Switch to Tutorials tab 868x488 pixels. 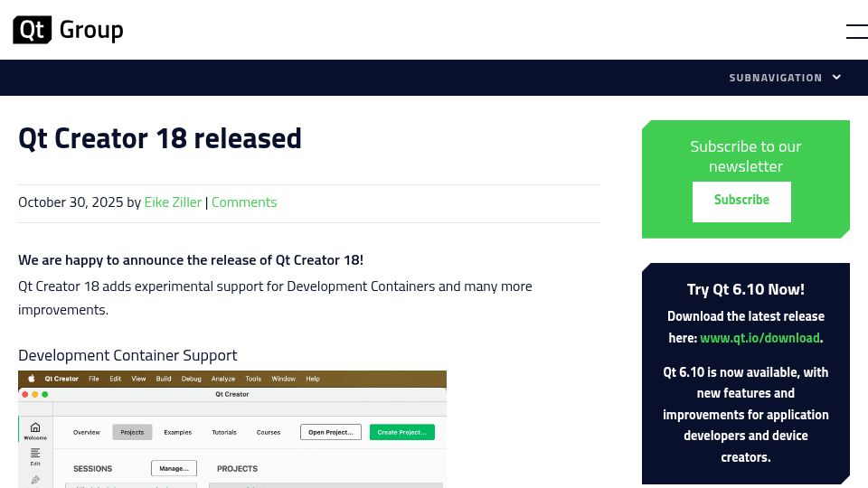224,432
